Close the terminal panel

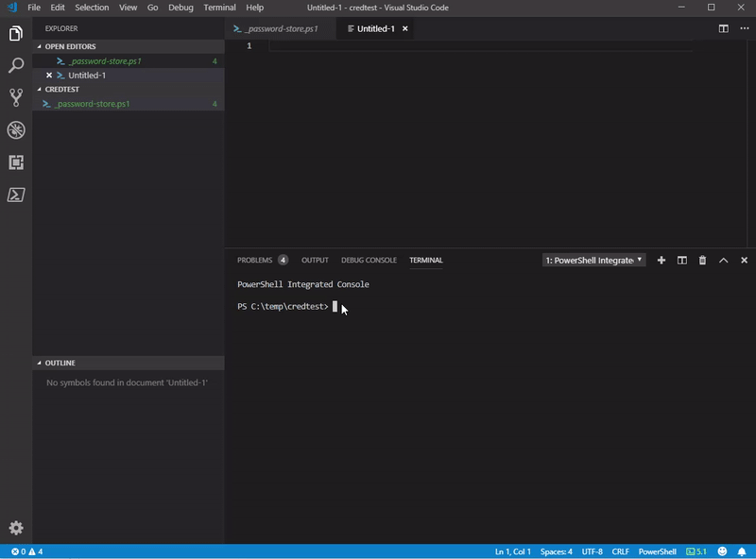click(744, 261)
